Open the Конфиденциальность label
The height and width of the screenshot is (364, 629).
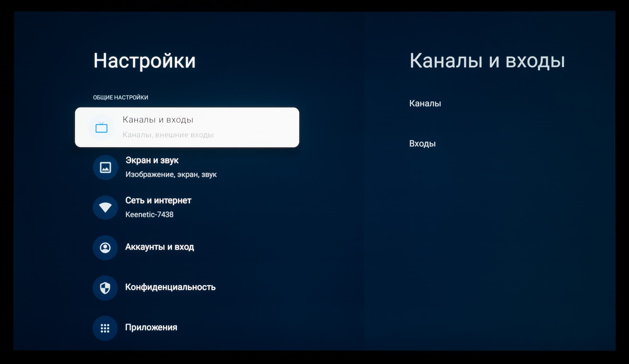[170, 287]
